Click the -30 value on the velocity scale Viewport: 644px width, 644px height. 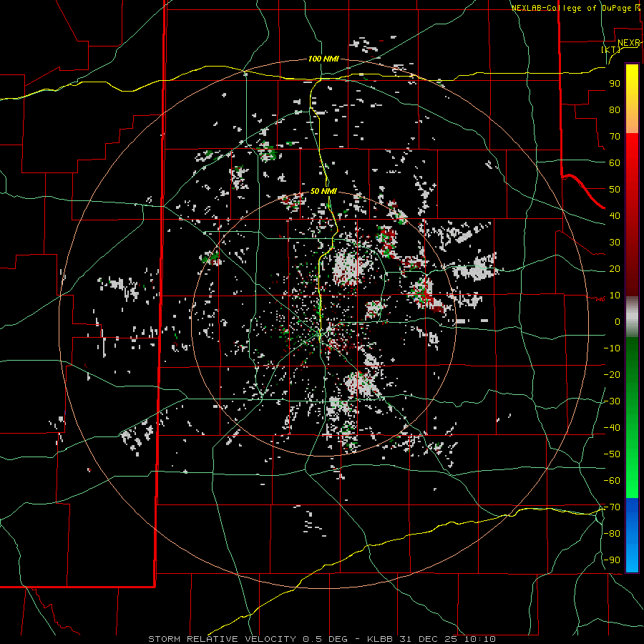[x=612, y=401]
